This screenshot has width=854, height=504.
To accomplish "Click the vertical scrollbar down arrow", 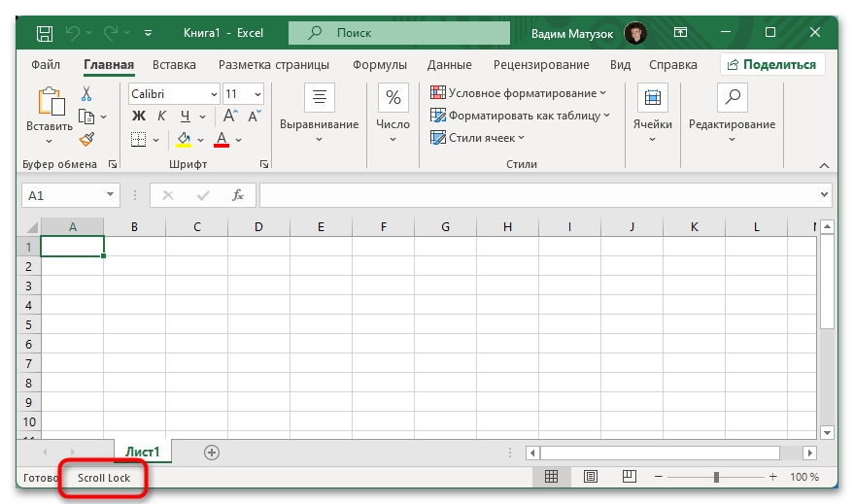I will coord(828,433).
